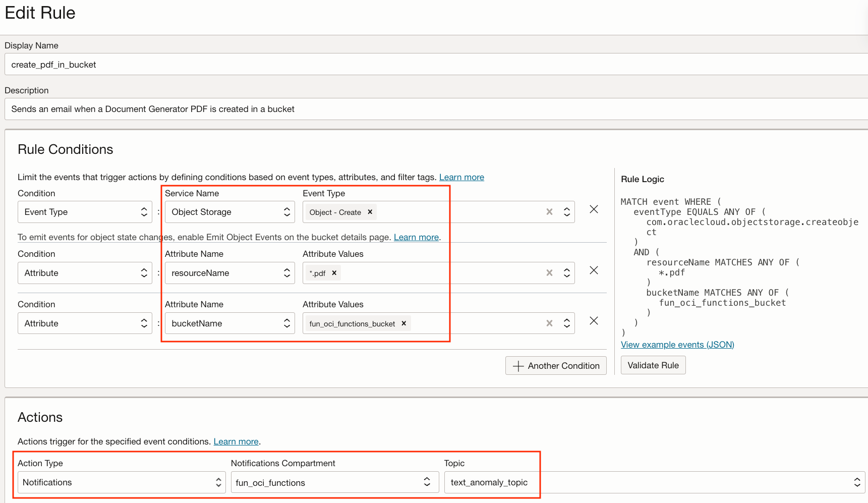Open View example events (JSON) link
868x503 pixels.
(x=677, y=345)
